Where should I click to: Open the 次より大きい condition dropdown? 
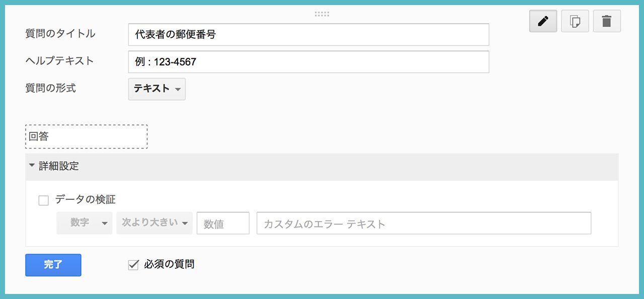(x=154, y=223)
